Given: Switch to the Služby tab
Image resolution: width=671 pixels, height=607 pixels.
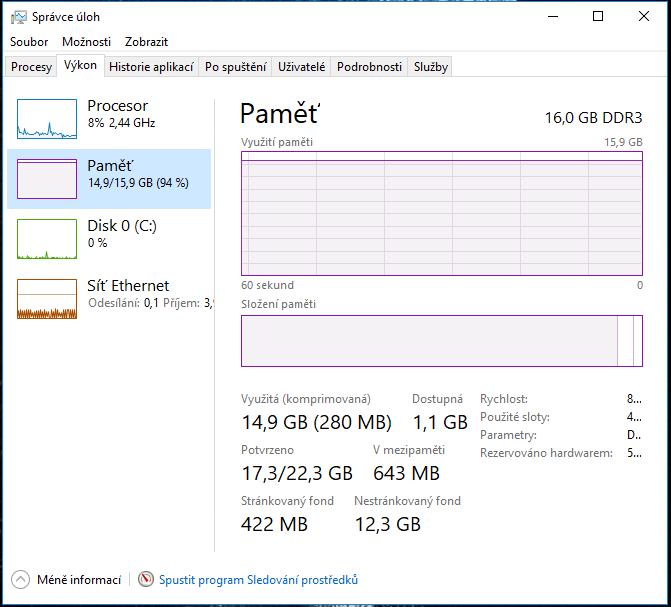Looking at the screenshot, I should click(x=431, y=67).
